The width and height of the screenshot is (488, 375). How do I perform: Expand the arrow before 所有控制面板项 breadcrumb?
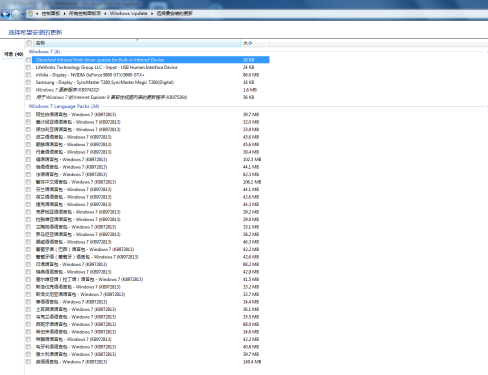coord(65,13)
